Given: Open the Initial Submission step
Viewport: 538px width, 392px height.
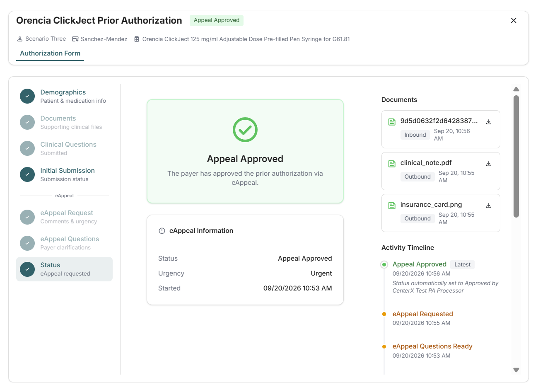Looking at the screenshot, I should click(64, 174).
